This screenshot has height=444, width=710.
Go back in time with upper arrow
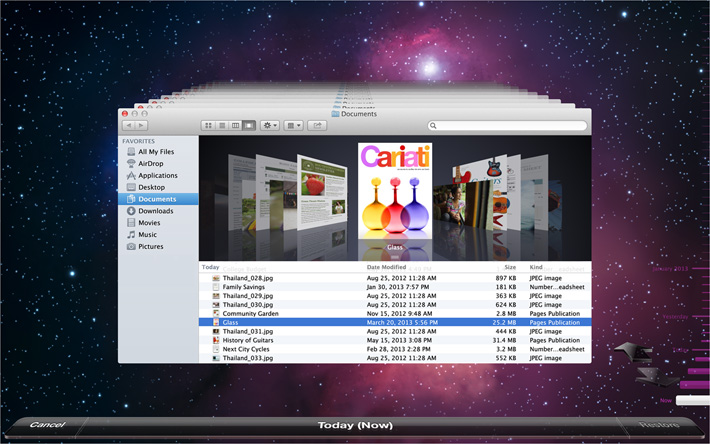pyautogui.click(x=633, y=350)
